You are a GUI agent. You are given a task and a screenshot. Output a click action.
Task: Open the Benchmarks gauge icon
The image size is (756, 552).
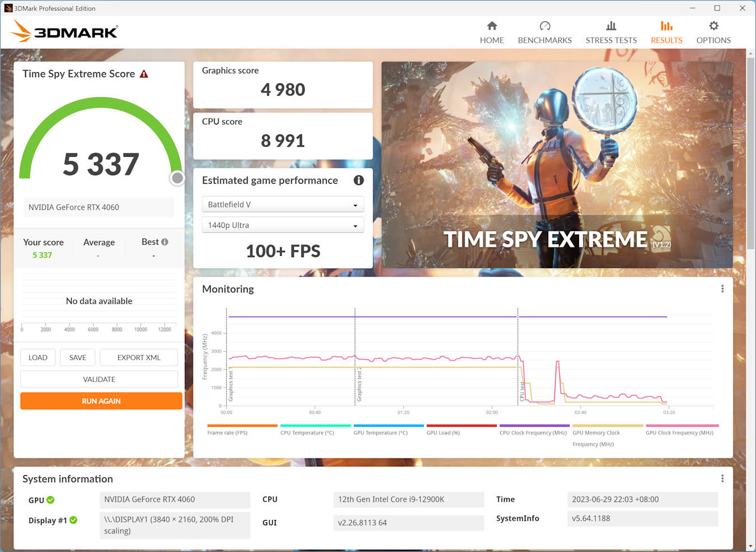click(544, 26)
